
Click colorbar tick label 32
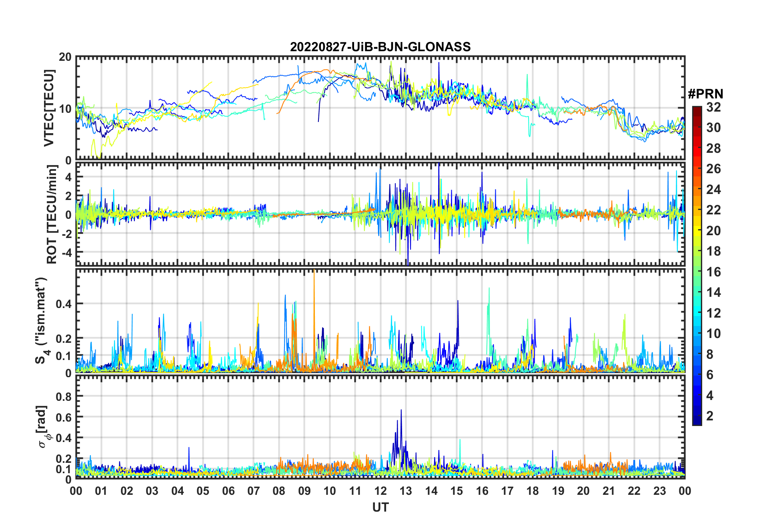(713, 107)
